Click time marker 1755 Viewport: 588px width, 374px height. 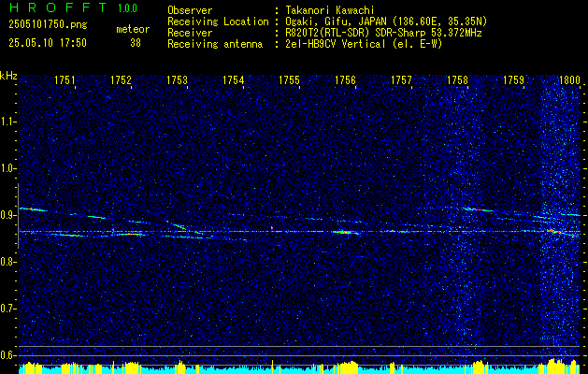[x=289, y=79]
